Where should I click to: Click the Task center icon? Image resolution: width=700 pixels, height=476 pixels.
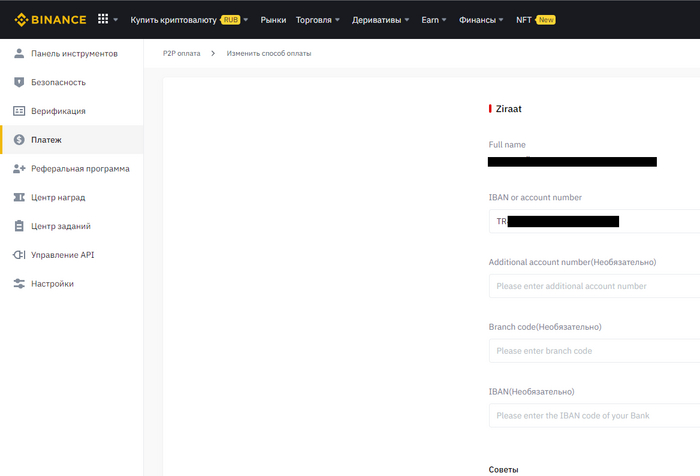click(19, 226)
